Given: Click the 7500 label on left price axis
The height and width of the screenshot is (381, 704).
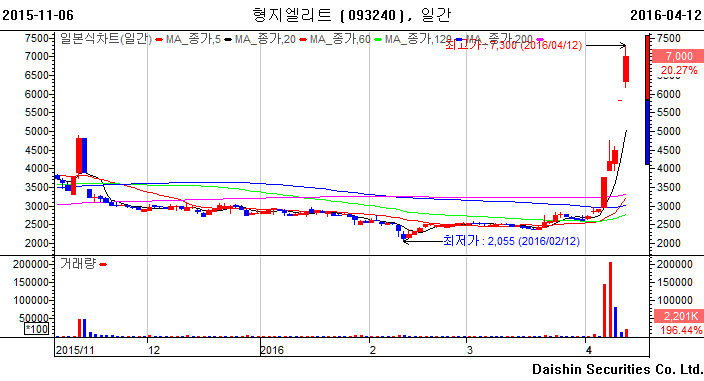Looking at the screenshot, I should (x=36, y=38).
